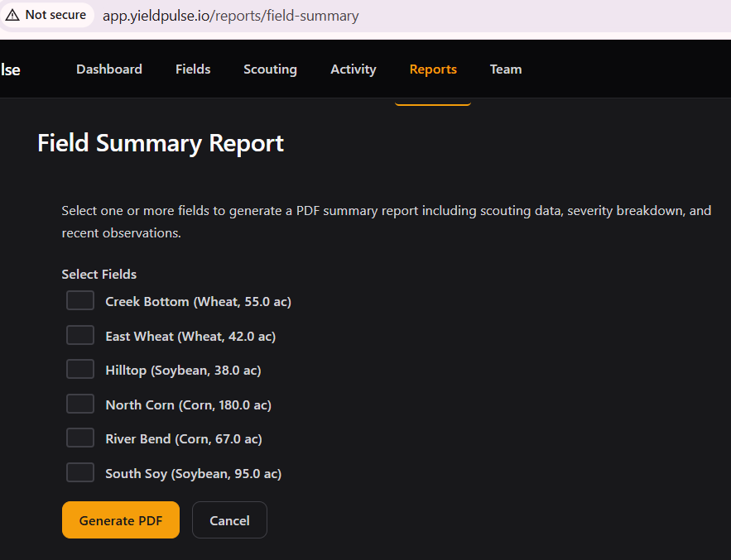Click the YieldPulse logo in the header
This screenshot has width=731, height=560.
pos(11,69)
